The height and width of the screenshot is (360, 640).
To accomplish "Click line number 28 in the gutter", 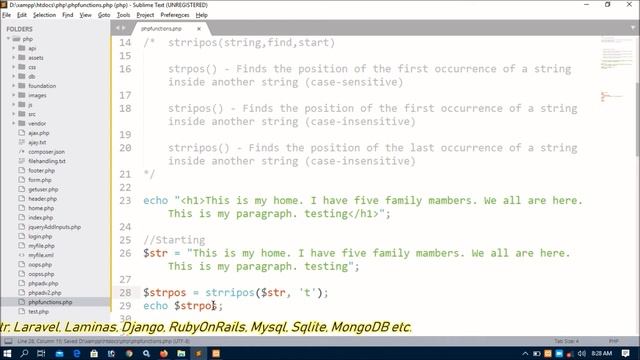I will click(125, 293).
